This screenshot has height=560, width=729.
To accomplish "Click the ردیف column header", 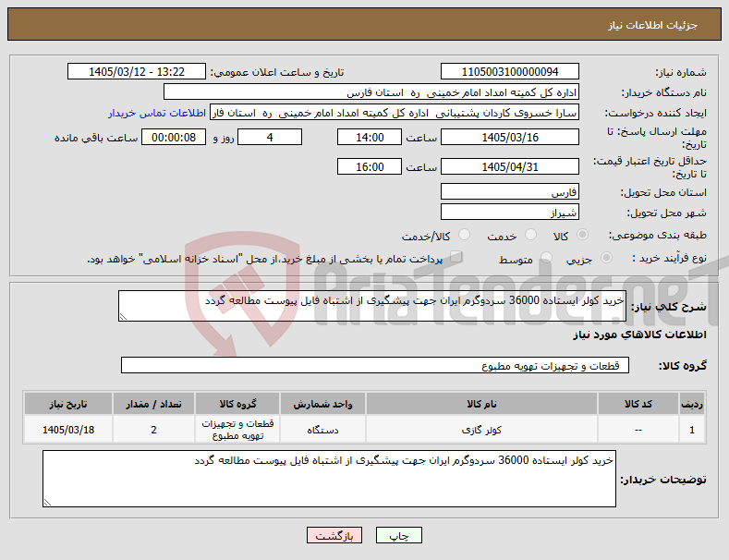I will click(692, 404).
